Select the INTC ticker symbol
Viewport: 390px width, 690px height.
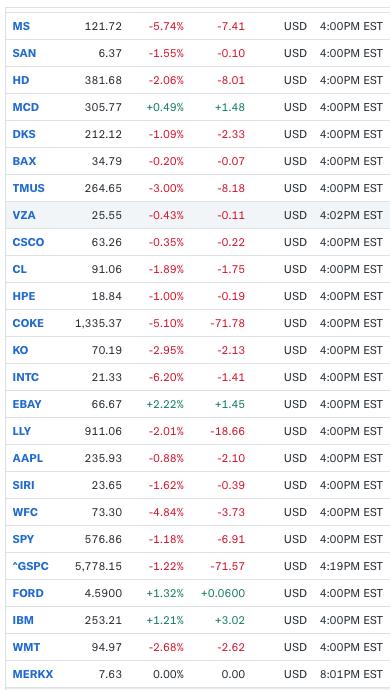click(x=26, y=378)
